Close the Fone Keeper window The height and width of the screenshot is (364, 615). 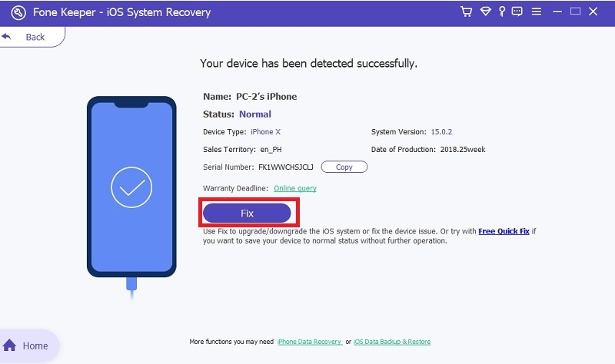click(x=593, y=12)
